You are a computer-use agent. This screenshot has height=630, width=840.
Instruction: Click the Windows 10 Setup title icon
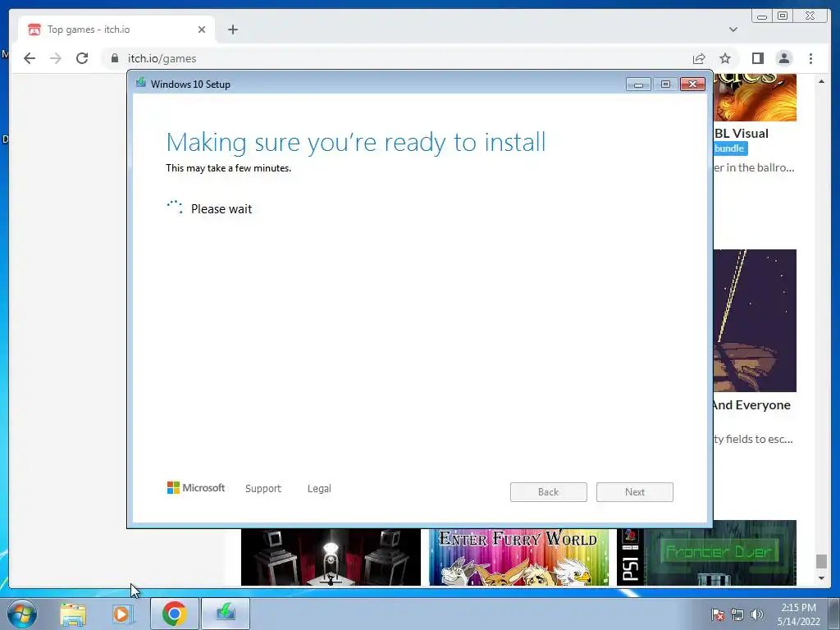[x=141, y=83]
